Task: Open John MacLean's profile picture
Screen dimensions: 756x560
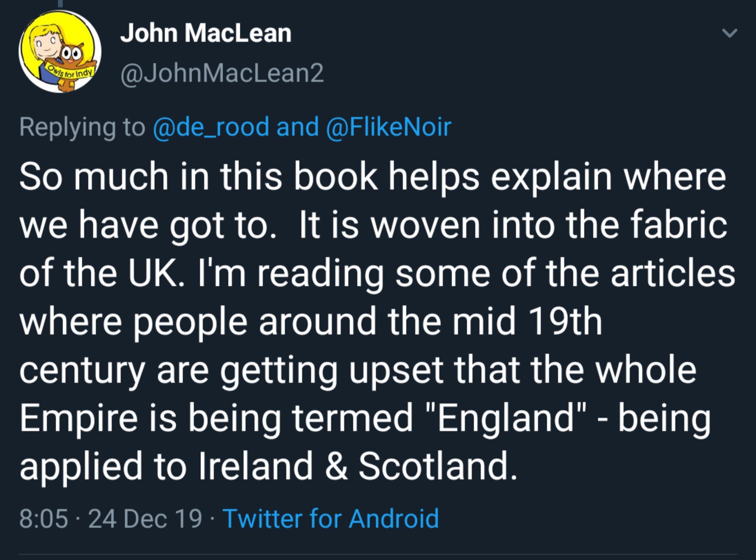Action: (60, 51)
